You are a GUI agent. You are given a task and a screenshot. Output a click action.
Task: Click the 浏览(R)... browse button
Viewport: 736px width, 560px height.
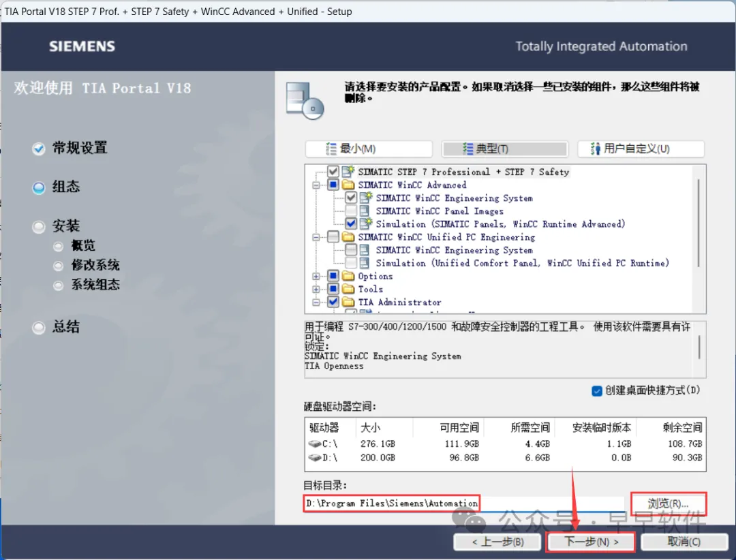[x=669, y=503]
